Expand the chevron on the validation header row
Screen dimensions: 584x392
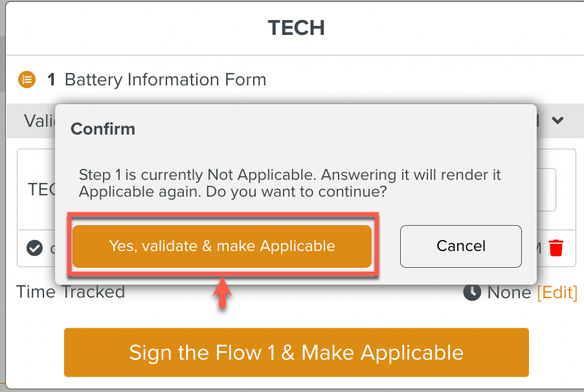coord(557,120)
